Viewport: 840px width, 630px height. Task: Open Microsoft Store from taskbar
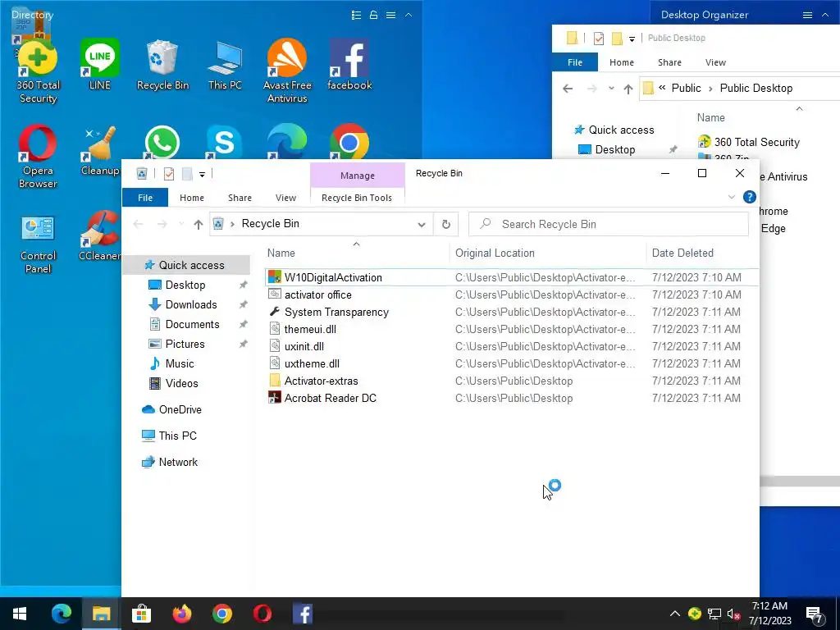coord(141,614)
